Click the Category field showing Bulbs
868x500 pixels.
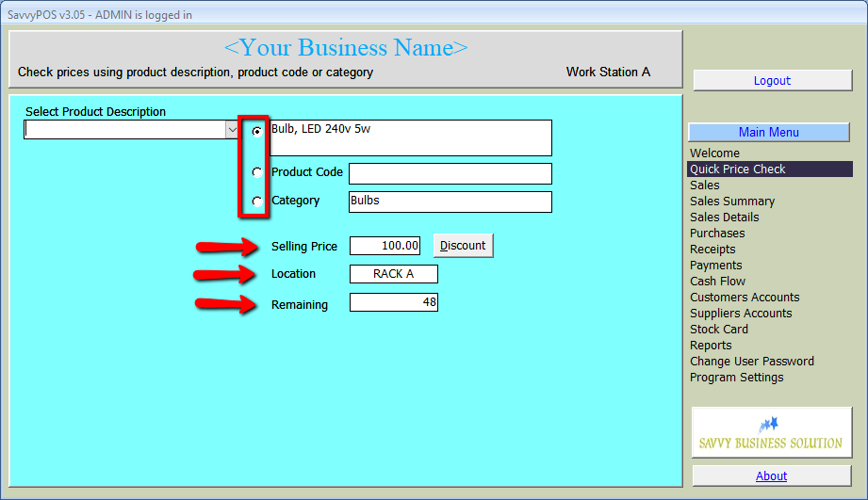click(450, 202)
